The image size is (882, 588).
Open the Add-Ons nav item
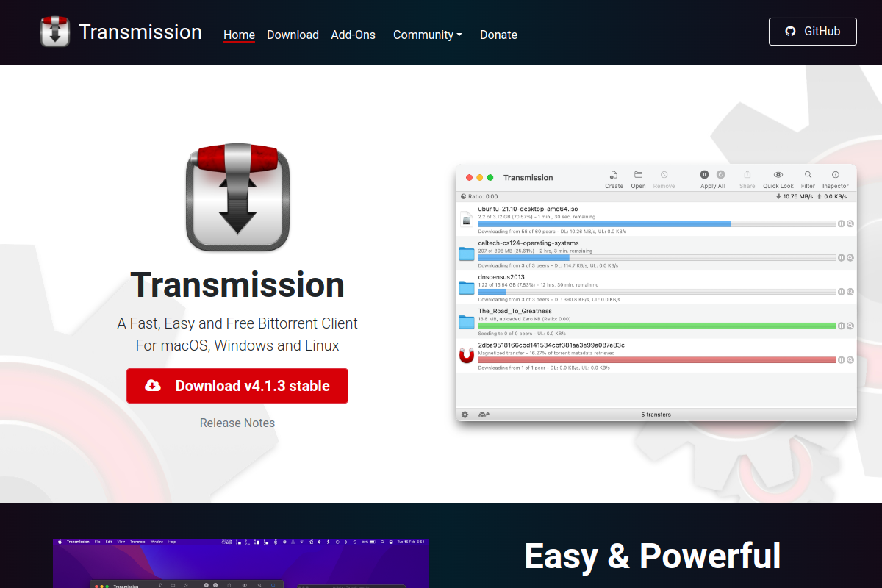pyautogui.click(x=353, y=35)
